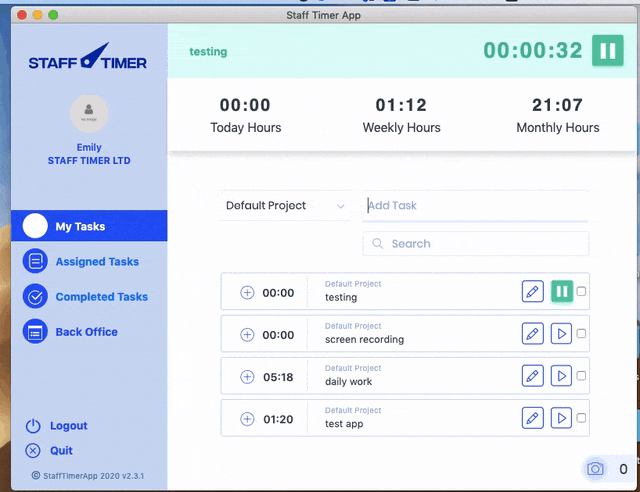Click the search magnifier icon

pyautogui.click(x=378, y=244)
